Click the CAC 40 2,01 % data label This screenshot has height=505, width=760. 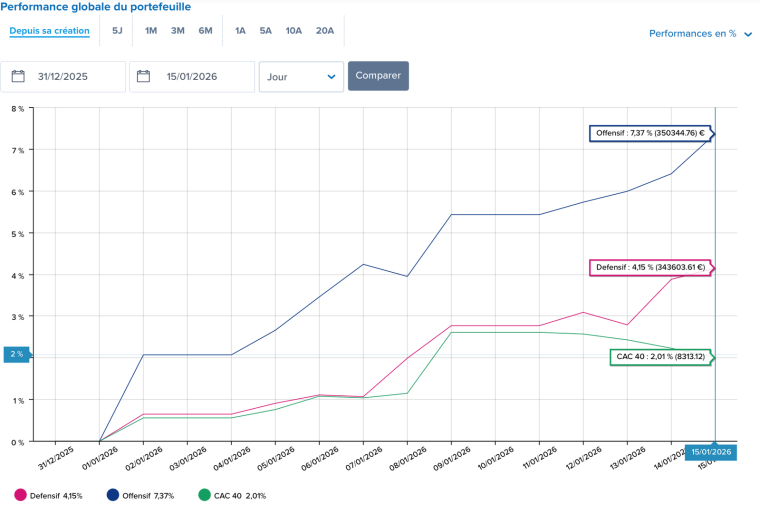point(660,357)
